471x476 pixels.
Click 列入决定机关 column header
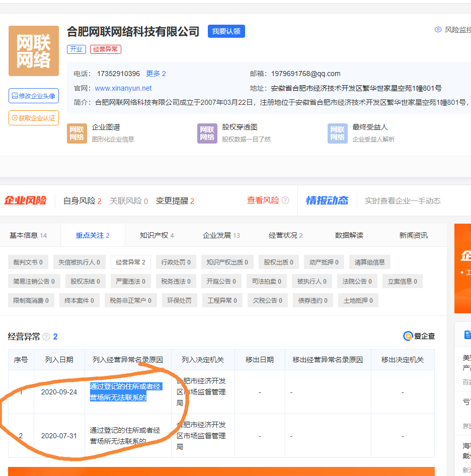click(203, 360)
